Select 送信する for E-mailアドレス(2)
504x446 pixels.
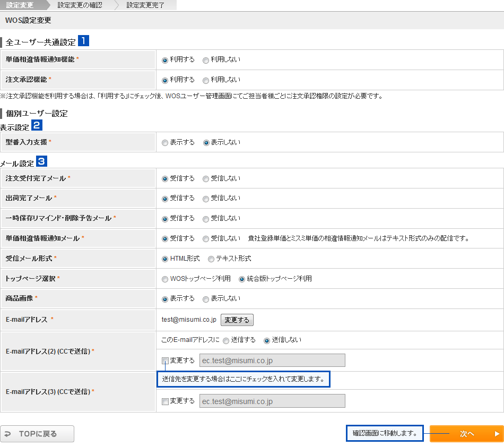point(226,340)
